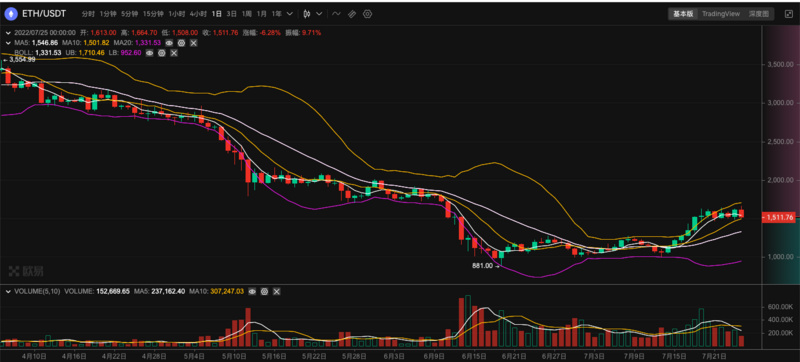Open BOLL indicator settings gear

162,53
